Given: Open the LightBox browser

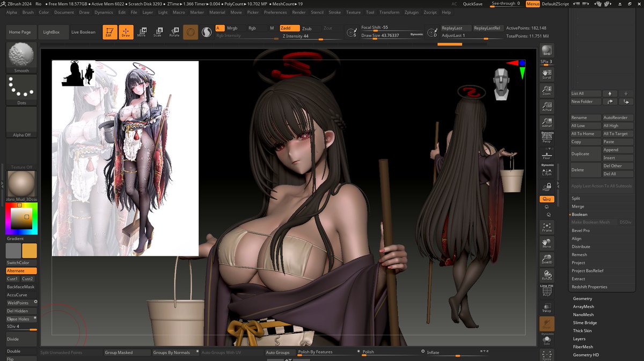Looking at the screenshot, I should (52, 32).
